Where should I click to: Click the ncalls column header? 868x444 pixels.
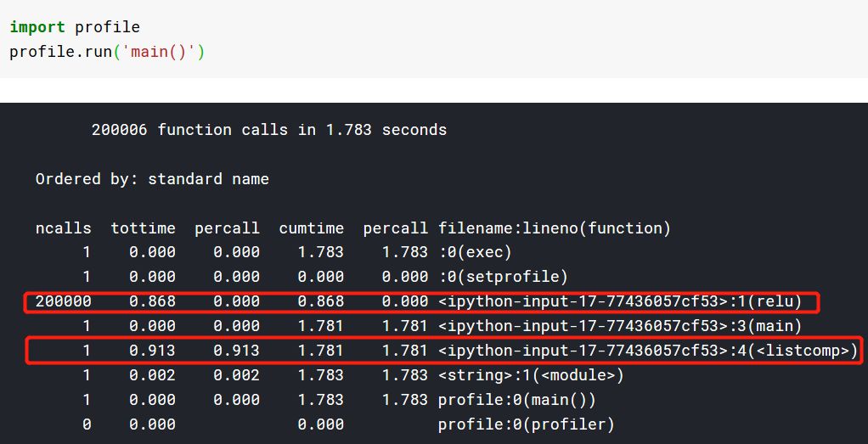[x=60, y=228]
